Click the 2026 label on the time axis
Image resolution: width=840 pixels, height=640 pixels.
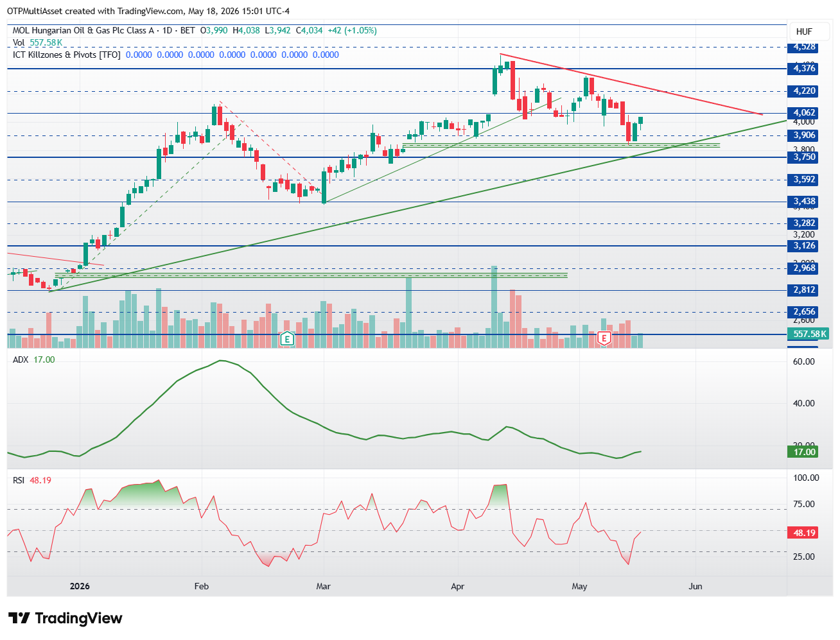(80, 586)
